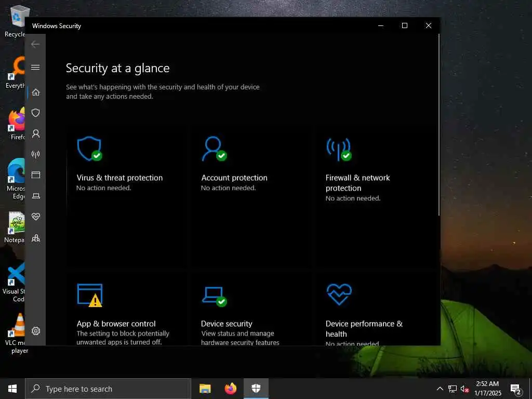532x399 pixels.
Task: Minimize the Windows Security window
Action: (381, 25)
